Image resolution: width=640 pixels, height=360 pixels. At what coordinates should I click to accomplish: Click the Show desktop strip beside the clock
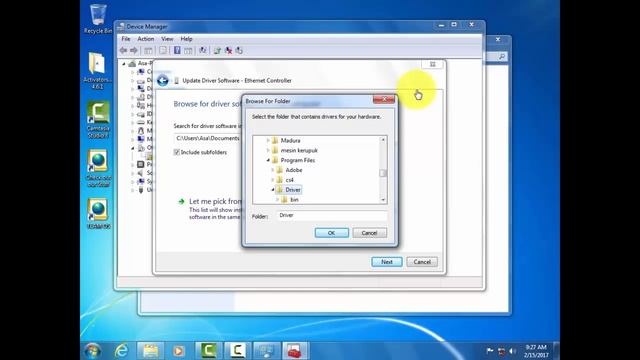556,351
